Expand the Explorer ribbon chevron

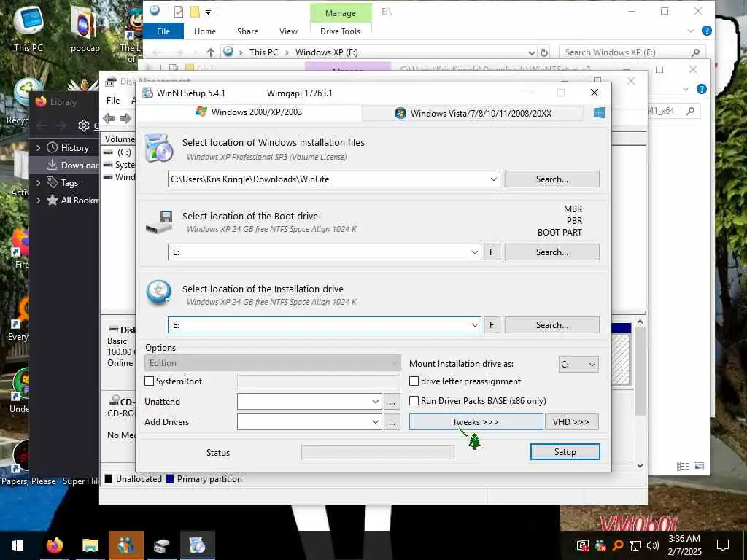[x=690, y=31]
